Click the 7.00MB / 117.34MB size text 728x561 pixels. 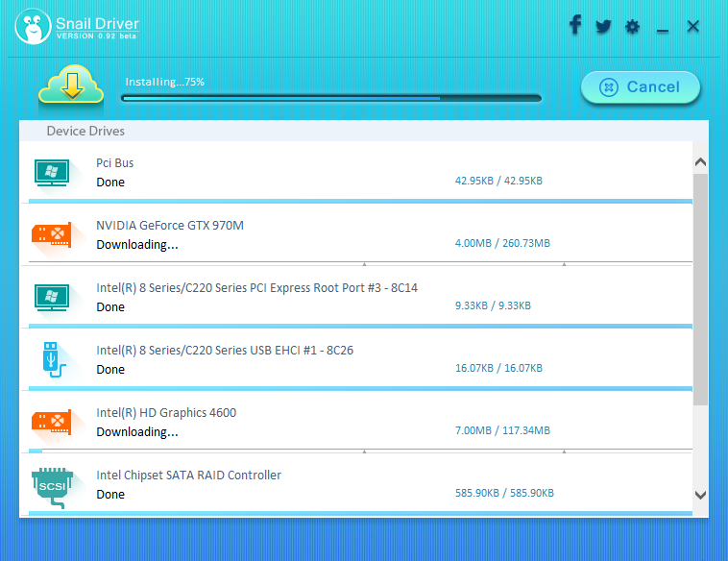tap(502, 430)
